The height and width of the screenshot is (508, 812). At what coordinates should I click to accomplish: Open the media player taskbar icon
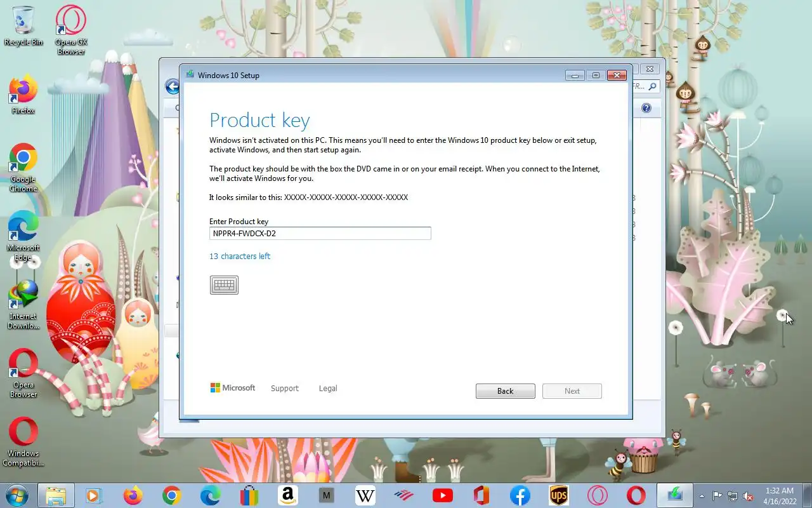coord(94,495)
